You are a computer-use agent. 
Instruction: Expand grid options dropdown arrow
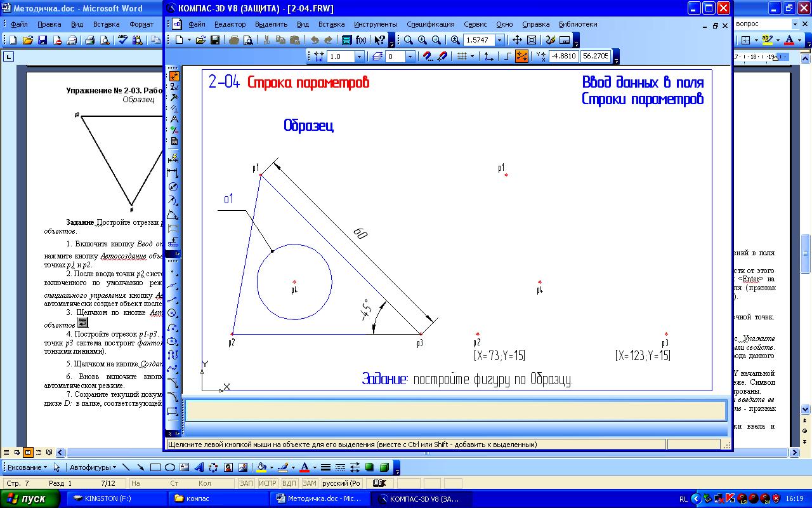[473, 57]
